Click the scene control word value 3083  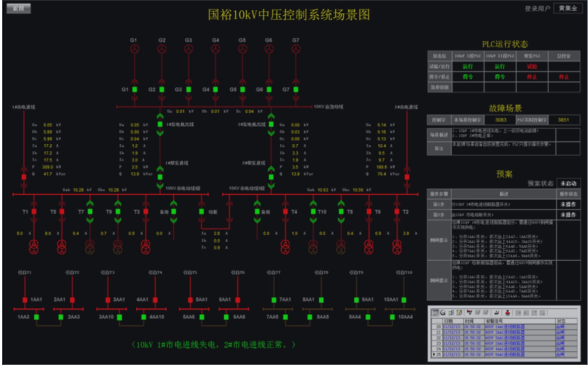pos(500,120)
